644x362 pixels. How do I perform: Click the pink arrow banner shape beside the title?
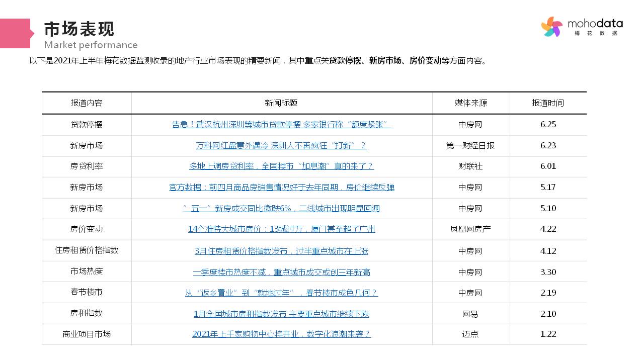tap(16, 34)
